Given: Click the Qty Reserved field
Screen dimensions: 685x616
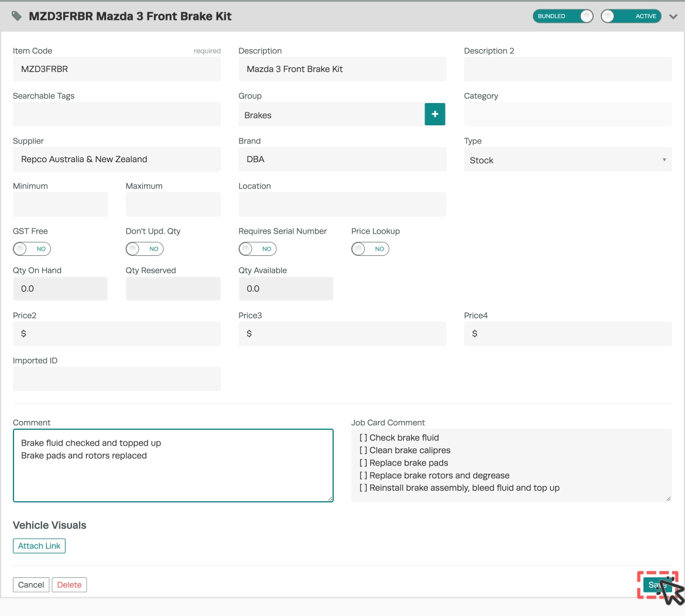Looking at the screenshot, I should pos(173,288).
